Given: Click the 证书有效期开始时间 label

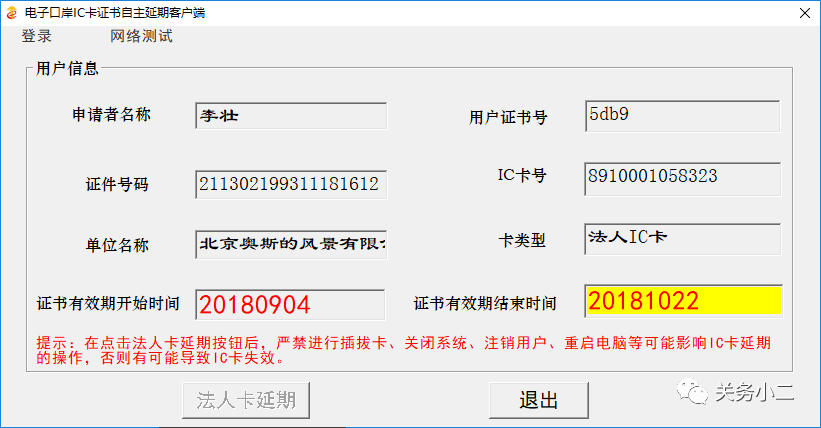Looking at the screenshot, I should tap(108, 303).
